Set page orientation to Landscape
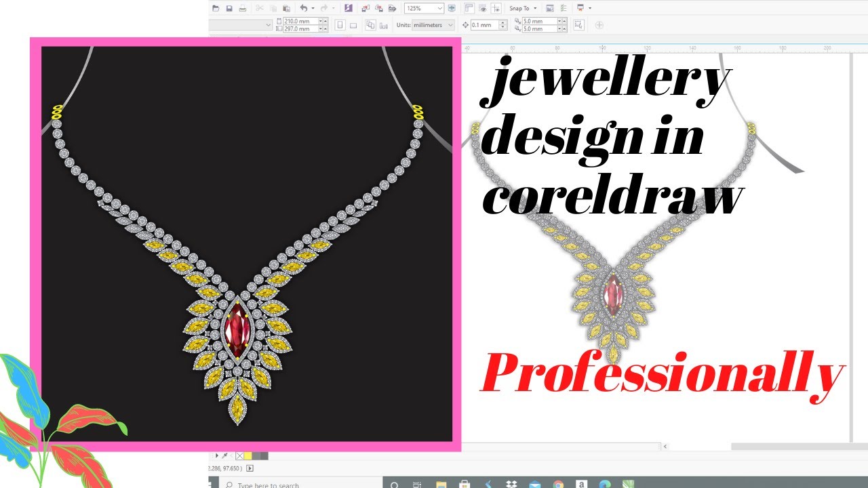This screenshot has height=488, width=868. (353, 25)
